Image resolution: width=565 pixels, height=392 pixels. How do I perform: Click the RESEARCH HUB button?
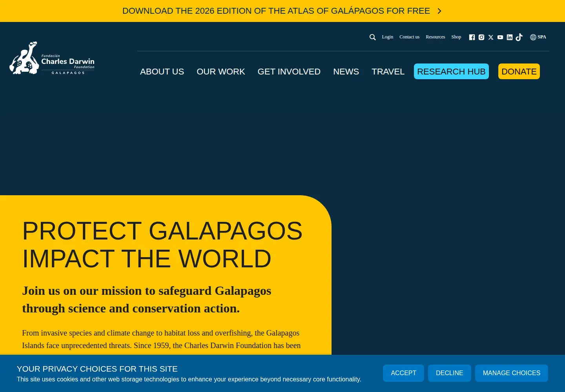pos(451,71)
